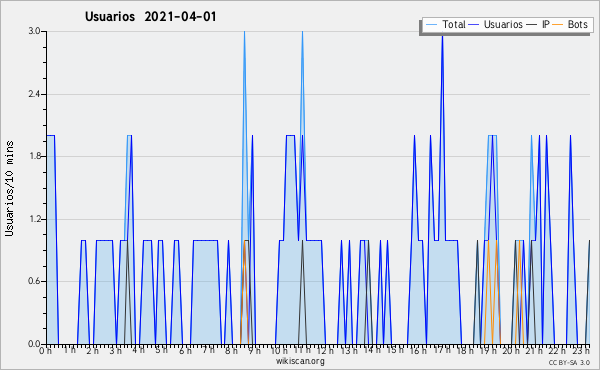
Task: Click the y-axis value '0.6'
Action: click(x=35, y=282)
